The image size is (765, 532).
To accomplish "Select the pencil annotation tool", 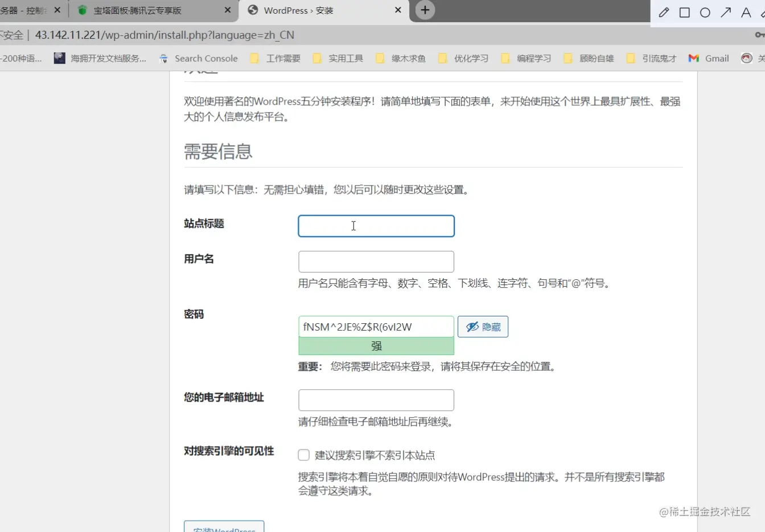I will pos(664,11).
